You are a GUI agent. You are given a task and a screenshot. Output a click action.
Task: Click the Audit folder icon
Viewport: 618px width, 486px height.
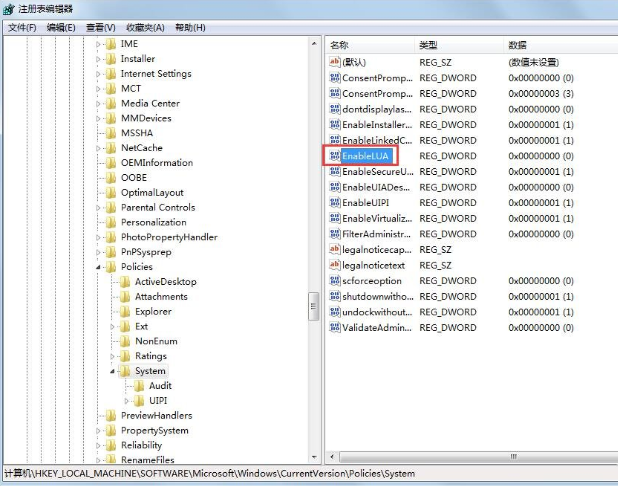pos(139,386)
